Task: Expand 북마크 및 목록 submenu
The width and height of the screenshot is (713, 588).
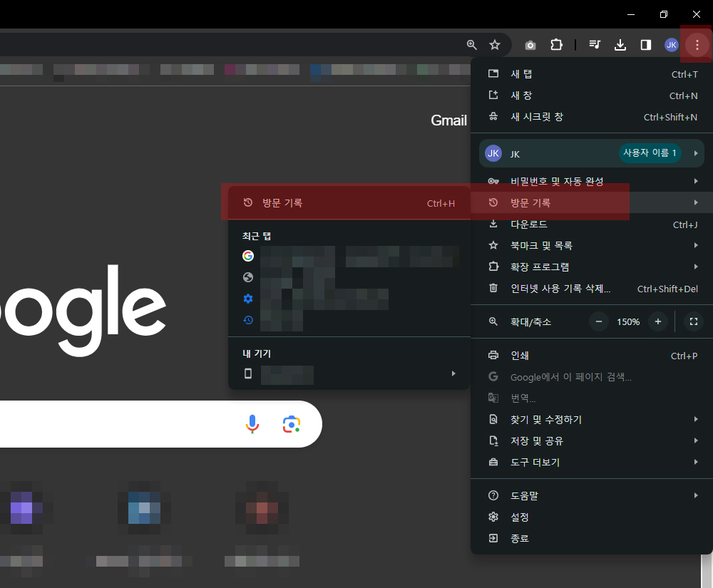Action: [592, 245]
